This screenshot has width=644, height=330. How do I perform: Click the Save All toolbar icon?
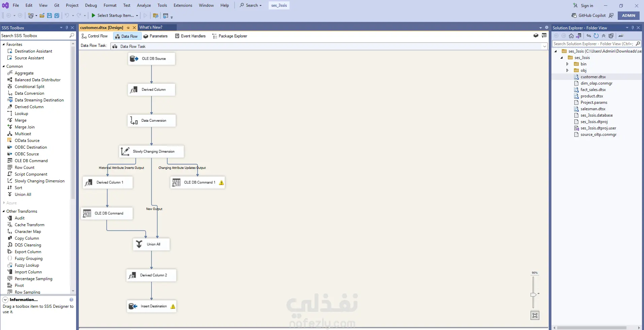coord(57,16)
